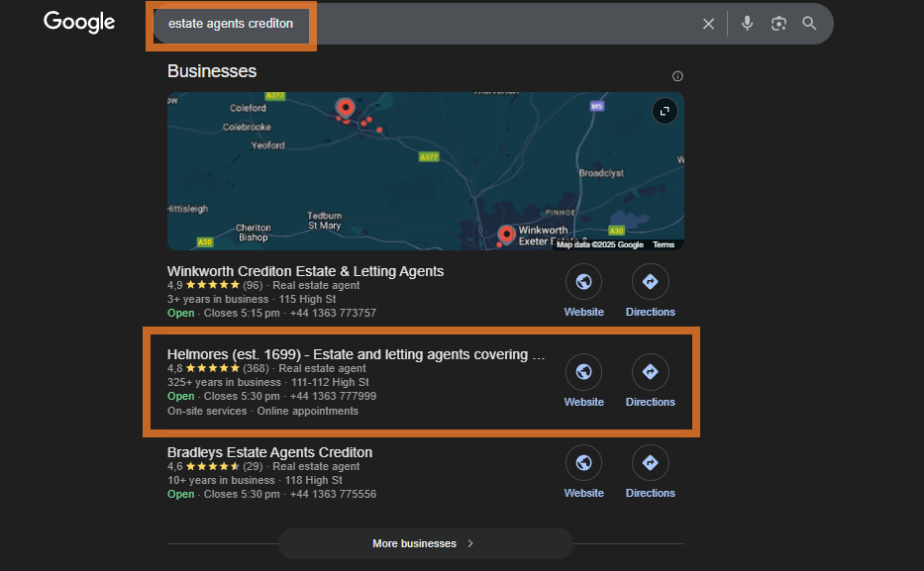
Task: Click the Winkworth Exeter map pin
Action: click(x=506, y=234)
